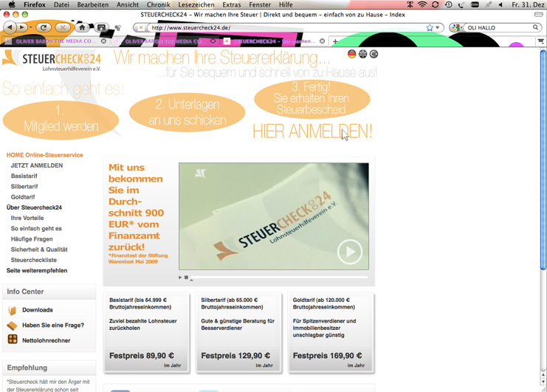Click the scrollbar down arrow
The width and height of the screenshot is (547, 392).
tap(543, 382)
